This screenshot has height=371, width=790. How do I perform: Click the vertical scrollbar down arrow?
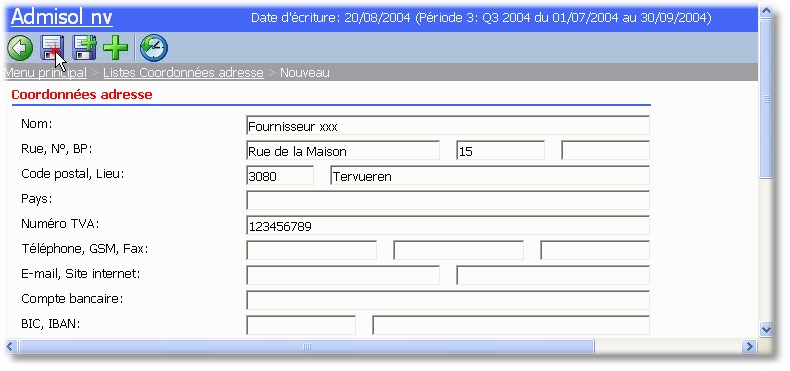[x=766, y=330]
